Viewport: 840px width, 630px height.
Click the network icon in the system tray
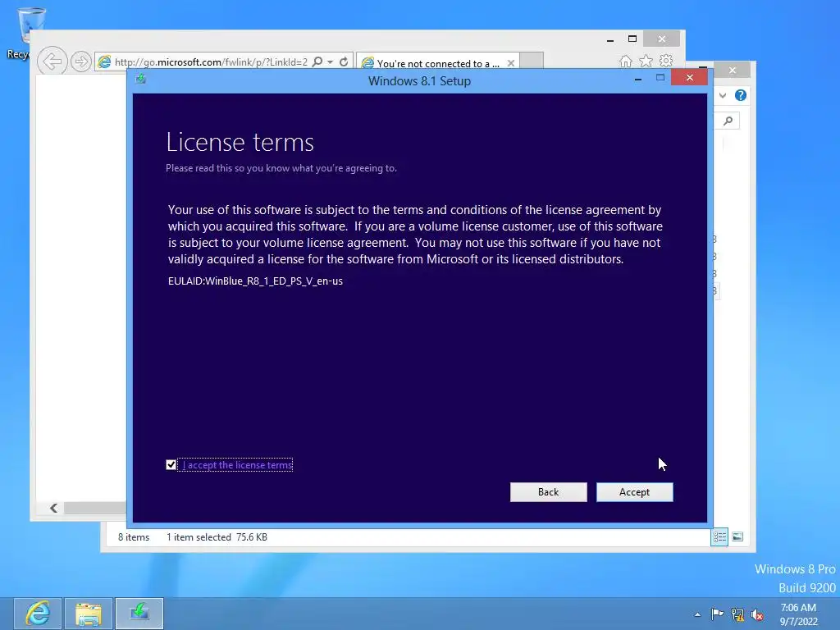coord(737,614)
